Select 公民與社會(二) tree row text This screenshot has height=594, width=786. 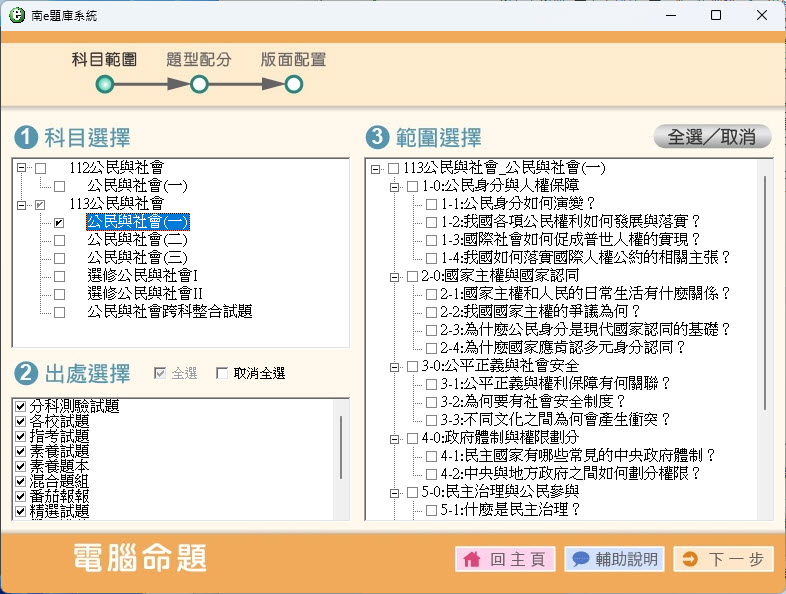pyautogui.click(x=137, y=240)
